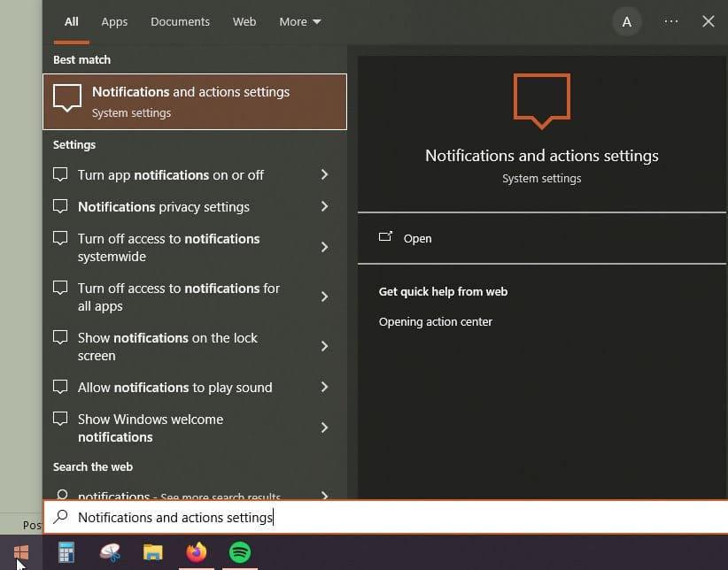Screen dimensions: 728x570
Task: Open the three-dot options menu
Action: pyautogui.click(x=671, y=21)
